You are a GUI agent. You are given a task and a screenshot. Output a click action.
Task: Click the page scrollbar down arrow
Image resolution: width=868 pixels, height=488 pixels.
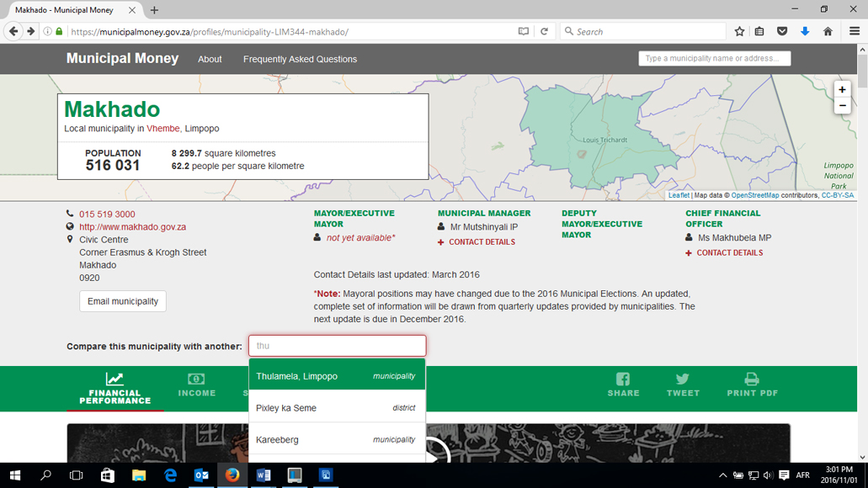click(x=862, y=457)
